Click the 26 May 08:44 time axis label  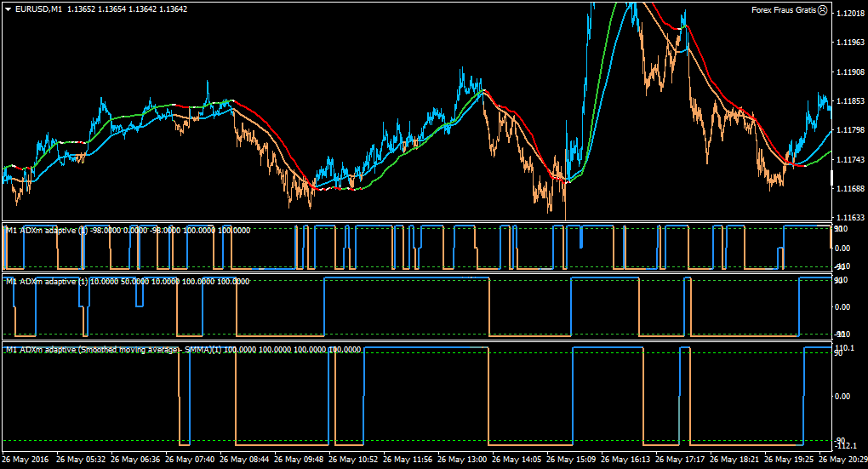coord(244,459)
